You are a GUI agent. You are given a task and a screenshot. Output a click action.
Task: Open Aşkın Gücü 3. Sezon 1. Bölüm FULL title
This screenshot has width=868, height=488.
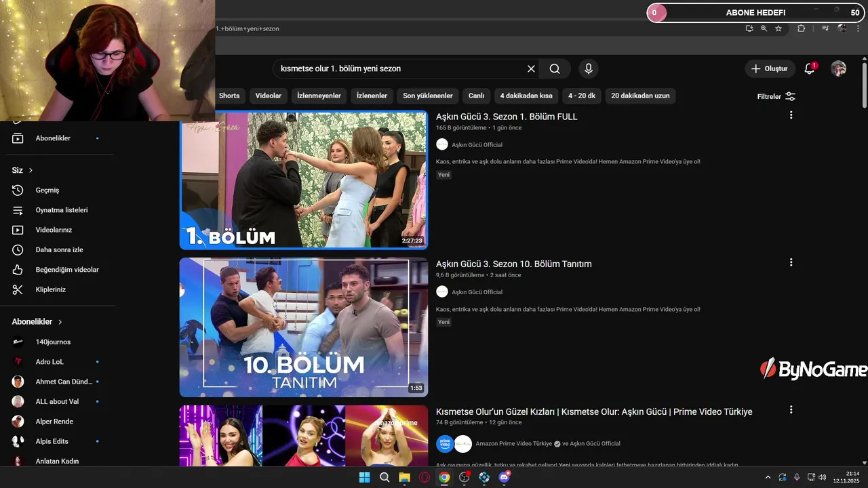click(x=507, y=117)
